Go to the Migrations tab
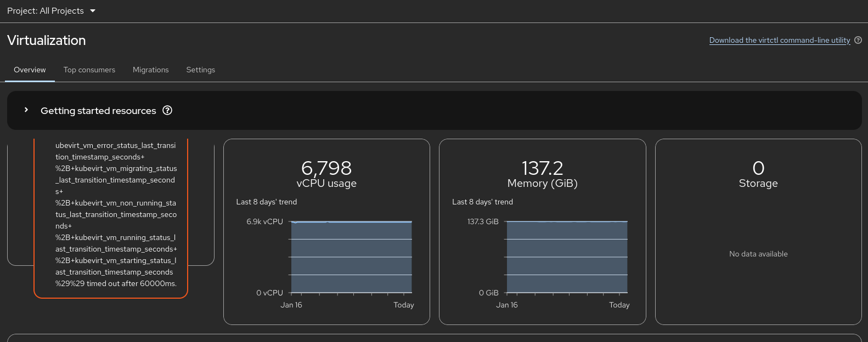 (x=151, y=70)
